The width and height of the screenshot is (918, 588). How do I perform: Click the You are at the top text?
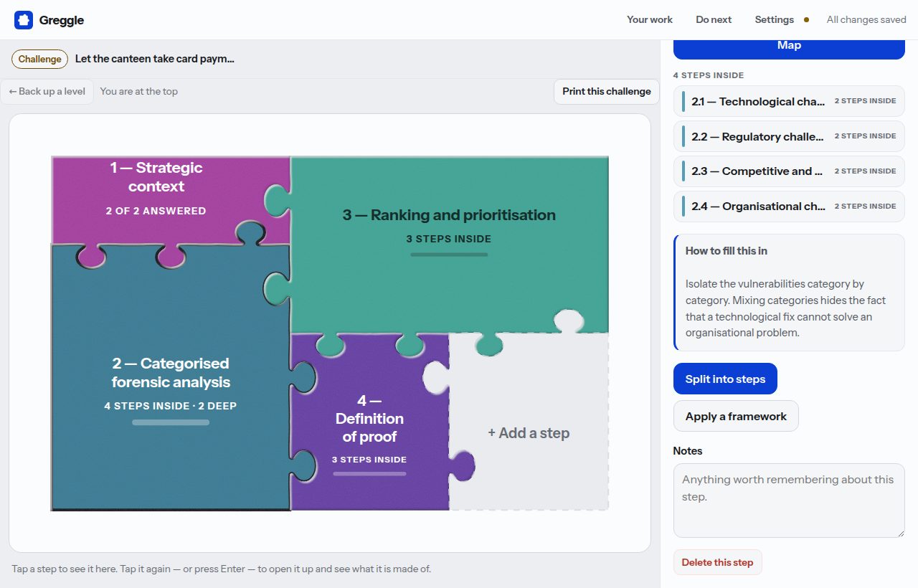[x=139, y=91]
